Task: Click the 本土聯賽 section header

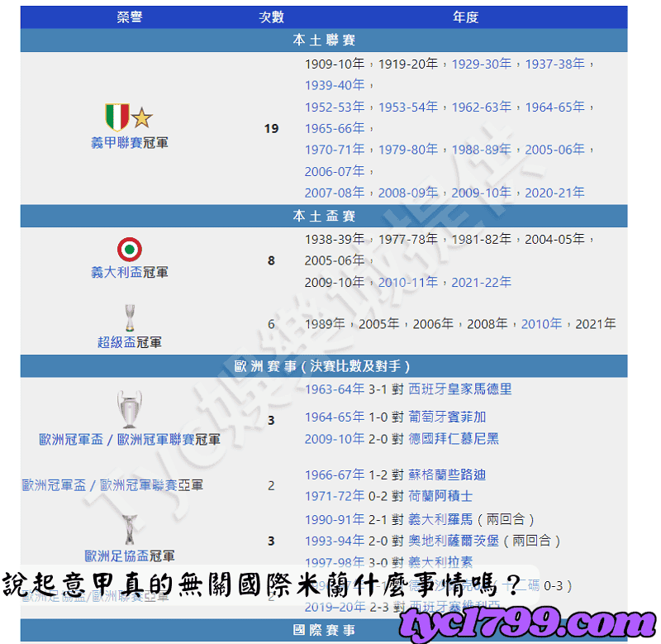Action: [324, 40]
